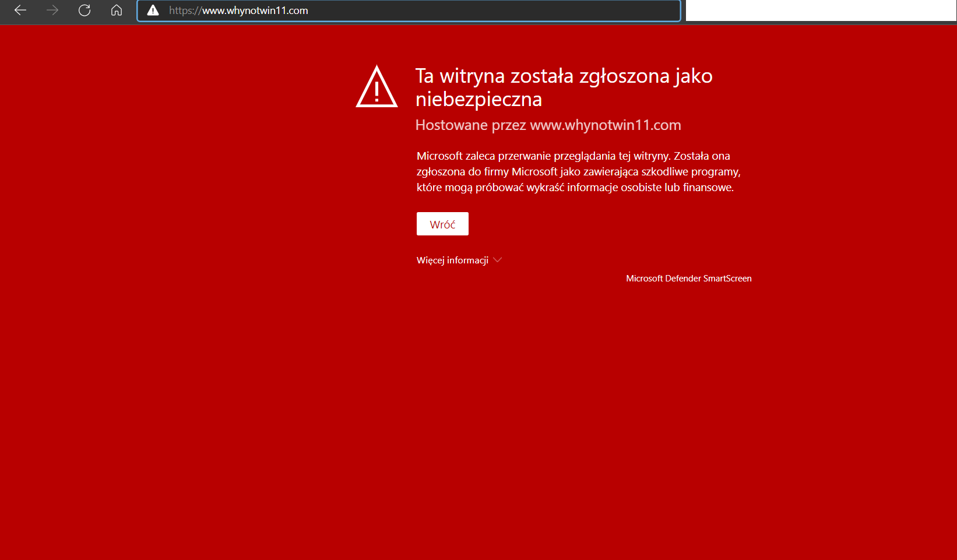957x560 pixels.
Task: Click the back navigation arrow
Action: pos(20,10)
